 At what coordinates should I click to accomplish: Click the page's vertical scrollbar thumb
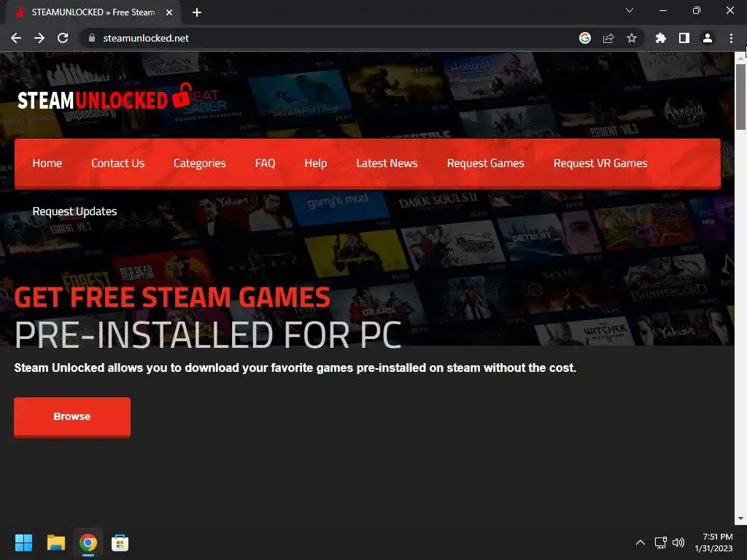click(x=740, y=97)
